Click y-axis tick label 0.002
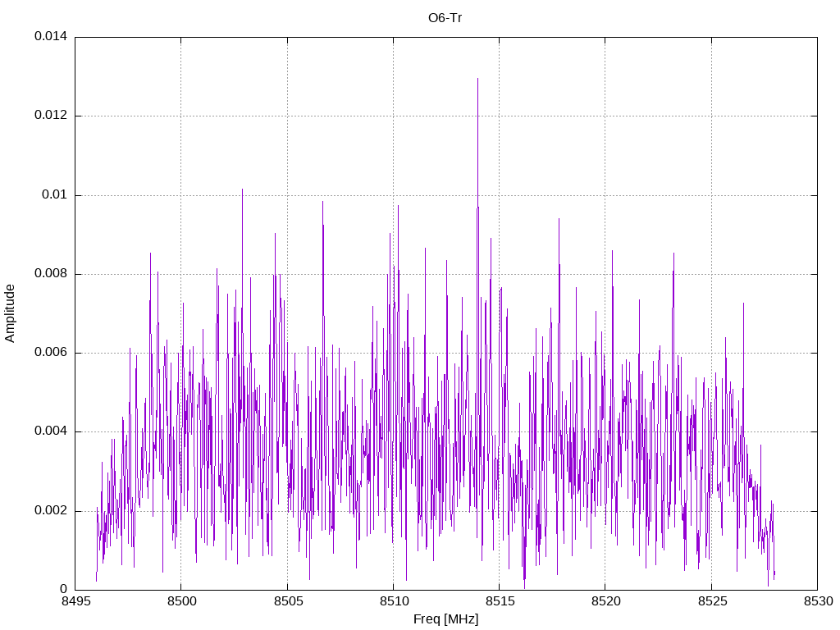The image size is (840, 630). pos(51,510)
